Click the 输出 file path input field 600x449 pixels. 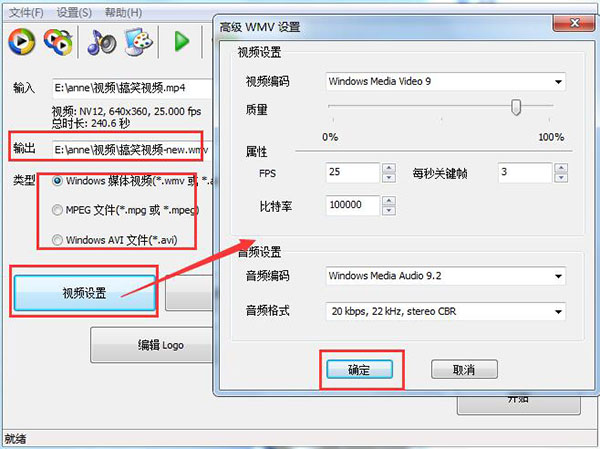[132, 150]
